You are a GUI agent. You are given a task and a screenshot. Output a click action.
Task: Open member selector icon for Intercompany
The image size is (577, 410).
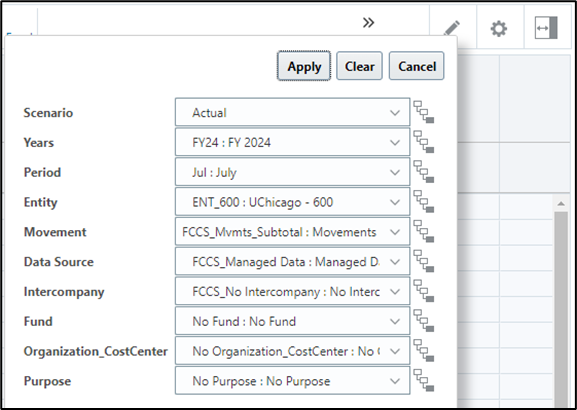pyautogui.click(x=424, y=291)
